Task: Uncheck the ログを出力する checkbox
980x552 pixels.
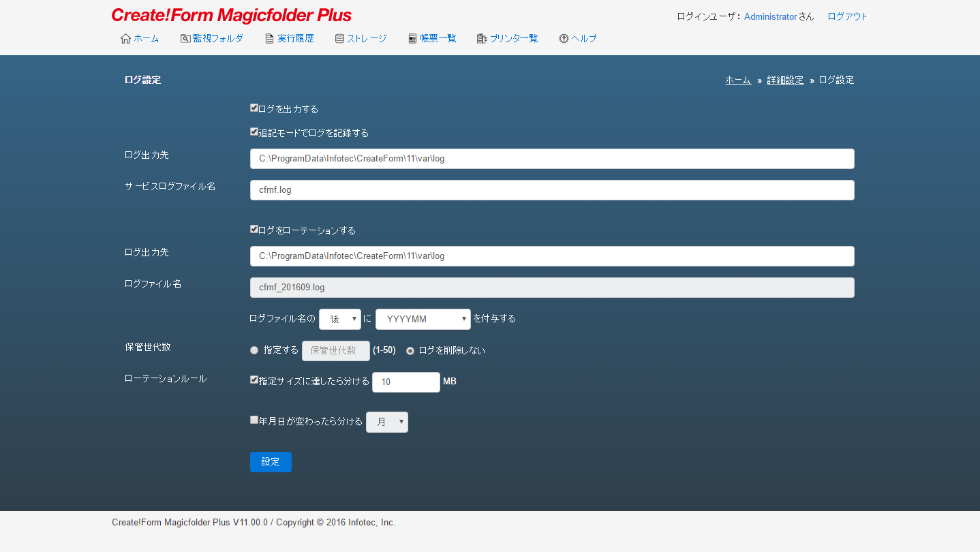Action: point(254,108)
